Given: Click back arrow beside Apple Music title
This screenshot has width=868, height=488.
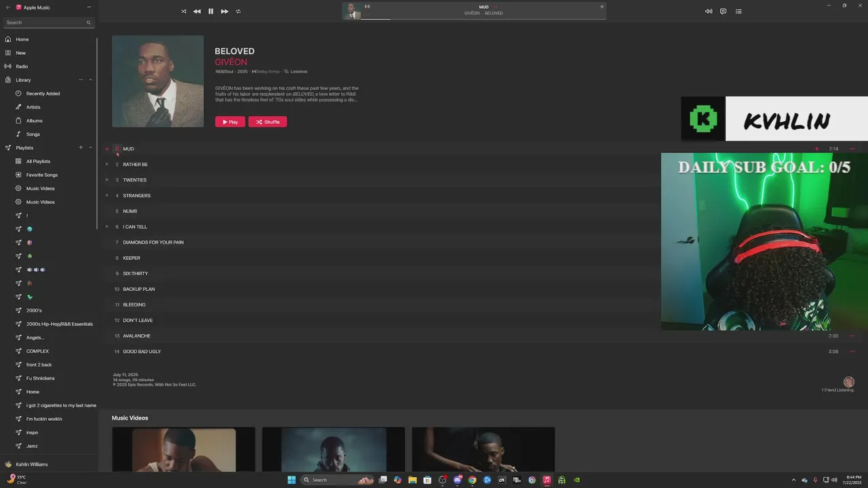Looking at the screenshot, I should click(x=7, y=7).
